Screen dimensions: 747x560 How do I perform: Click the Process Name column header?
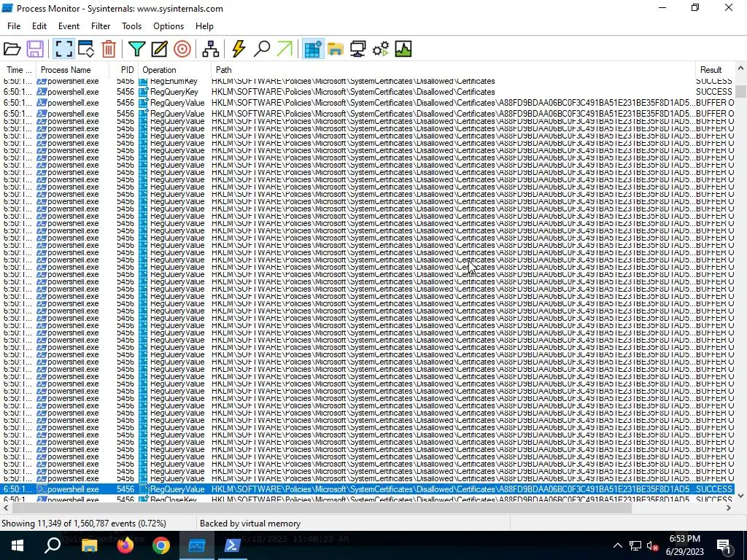coord(72,69)
